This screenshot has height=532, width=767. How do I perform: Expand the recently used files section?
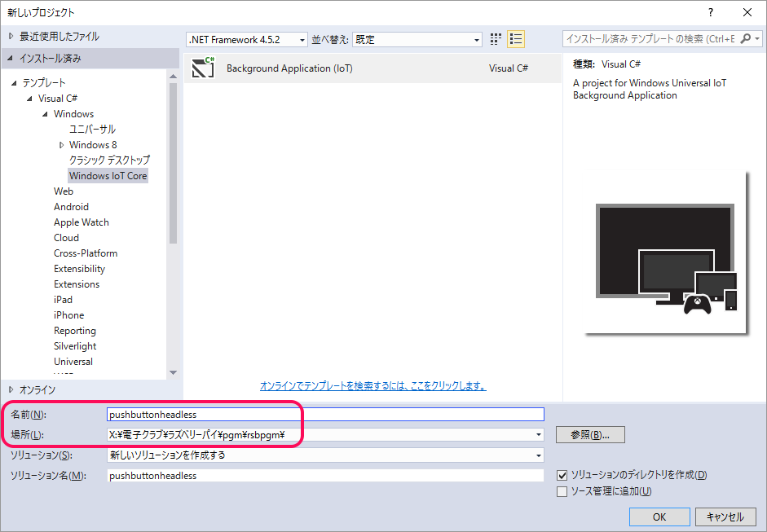(11, 36)
